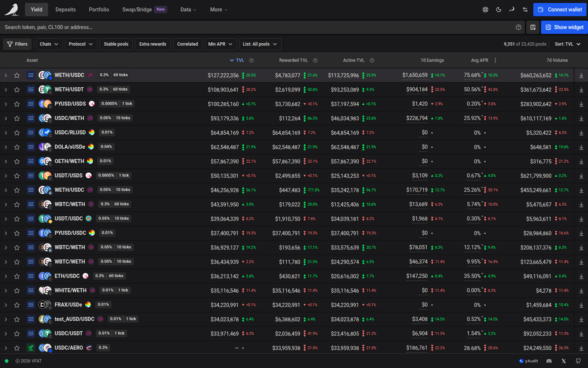Open the Avg APR three-dot options
588x368 pixels.
pos(495,60)
